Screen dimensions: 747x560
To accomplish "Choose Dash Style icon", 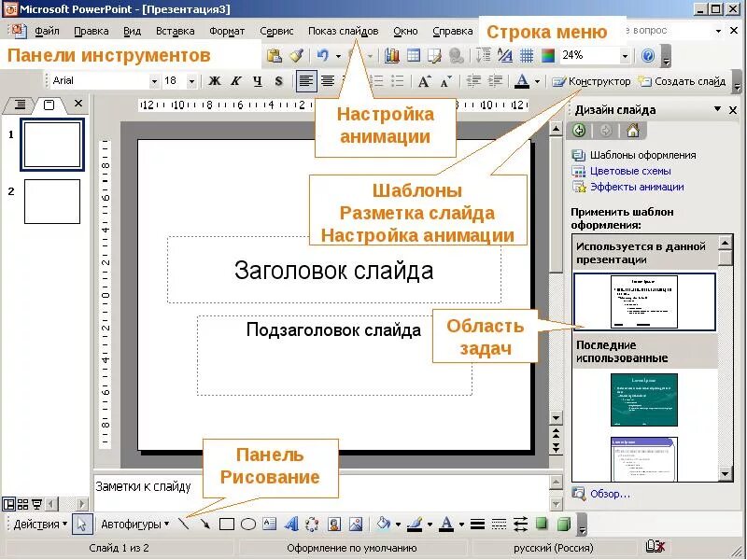I will click(499, 525).
